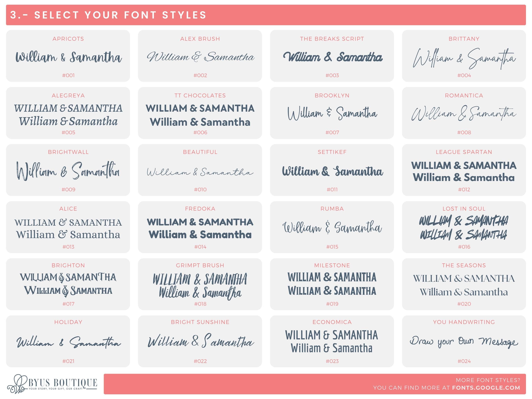
Task: Open the fonts.google.com link
Action: (x=486, y=388)
